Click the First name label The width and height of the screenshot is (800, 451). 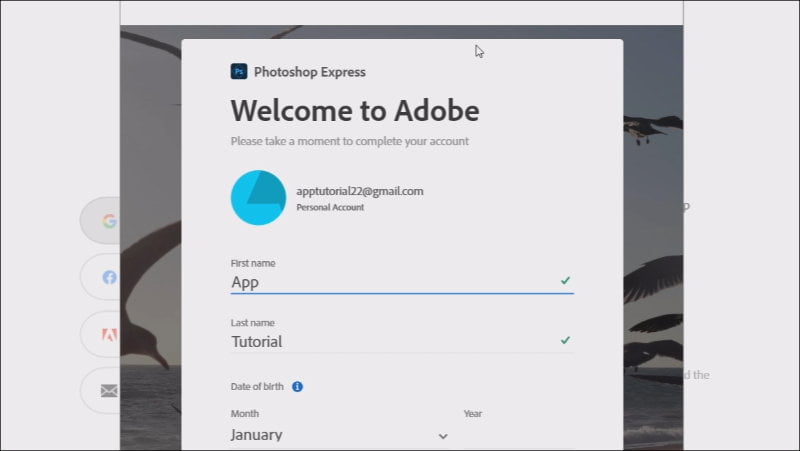point(253,263)
